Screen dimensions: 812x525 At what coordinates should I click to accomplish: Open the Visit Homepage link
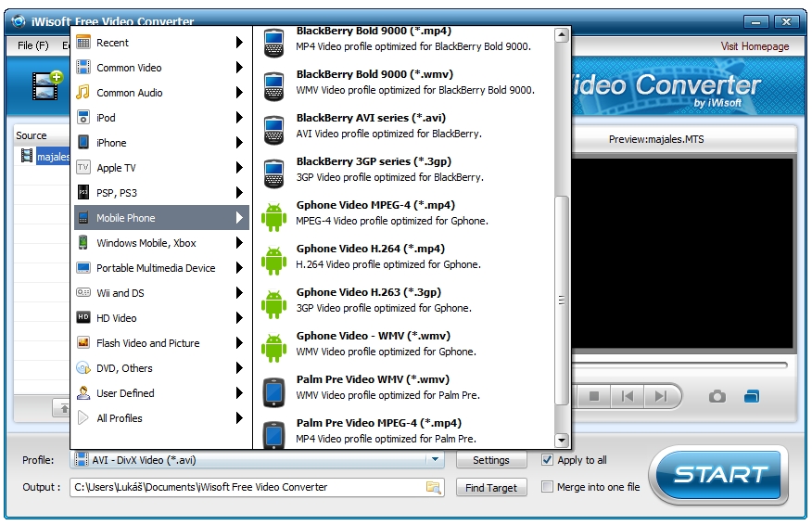click(755, 46)
